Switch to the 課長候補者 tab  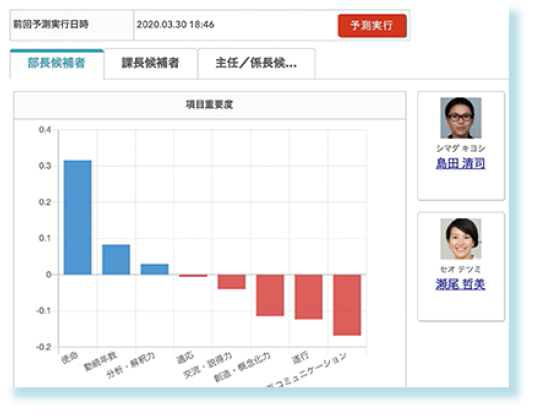(151, 64)
